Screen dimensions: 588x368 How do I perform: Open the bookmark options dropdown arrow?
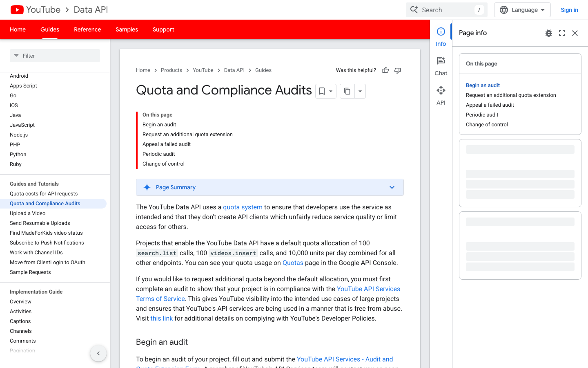331,91
